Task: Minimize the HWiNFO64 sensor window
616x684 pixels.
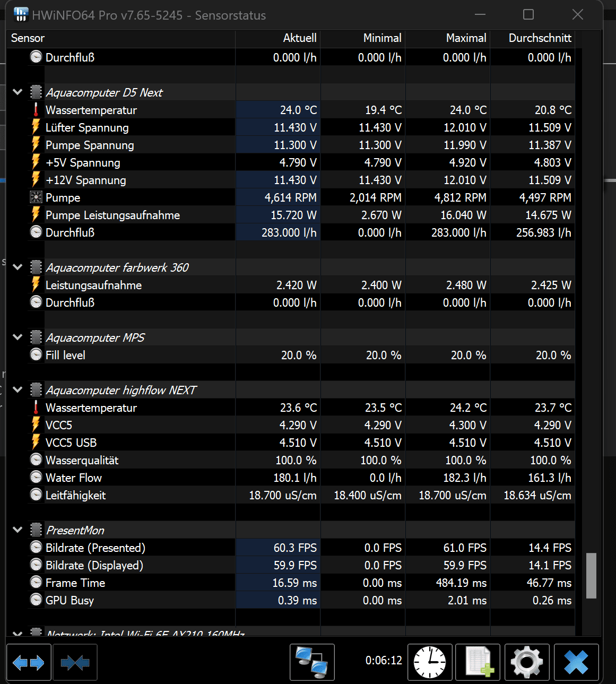Action: (480, 14)
